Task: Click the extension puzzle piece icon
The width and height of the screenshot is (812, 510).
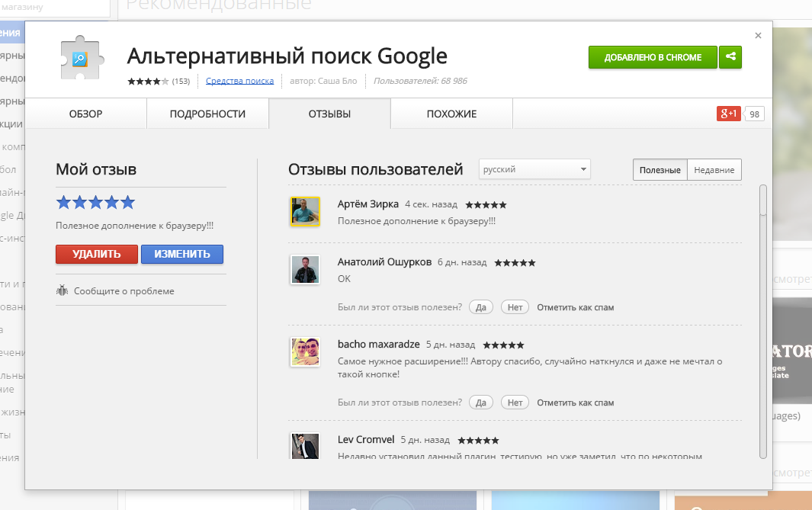Action: coord(82,57)
